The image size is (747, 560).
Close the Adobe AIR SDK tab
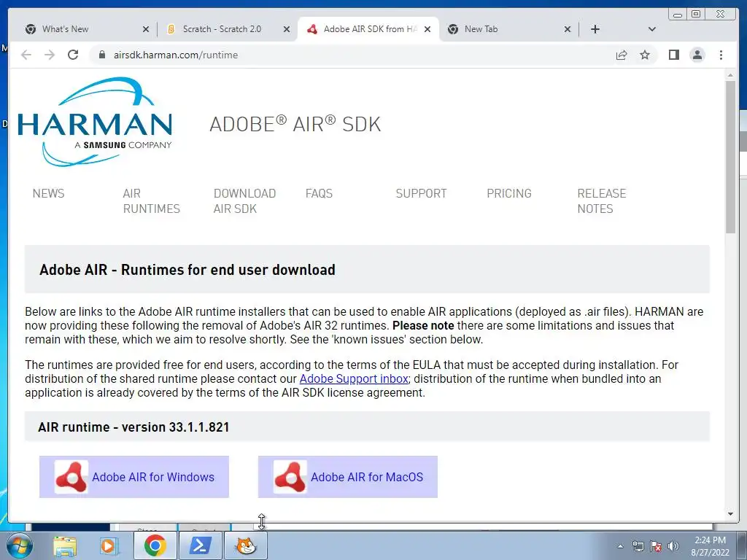click(427, 29)
